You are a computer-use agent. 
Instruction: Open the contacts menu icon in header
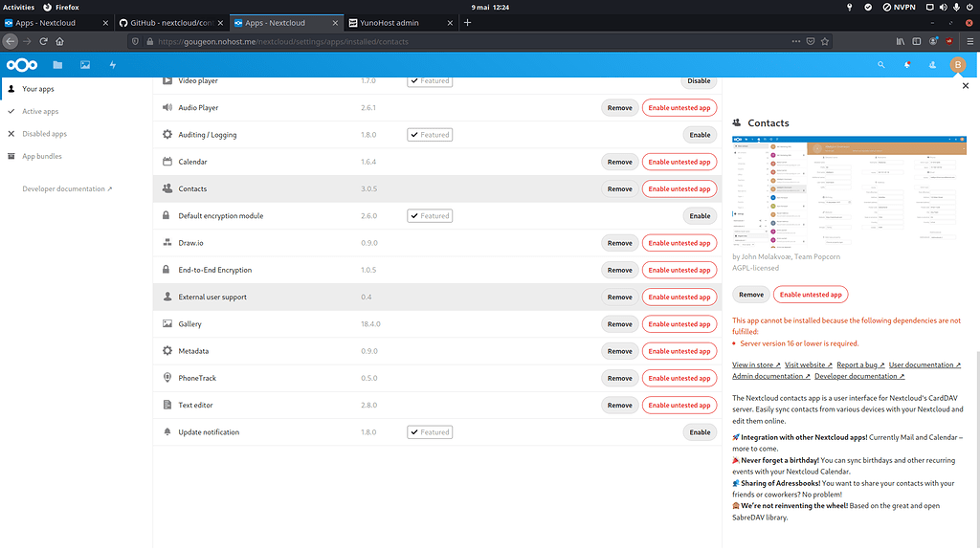tap(932, 65)
